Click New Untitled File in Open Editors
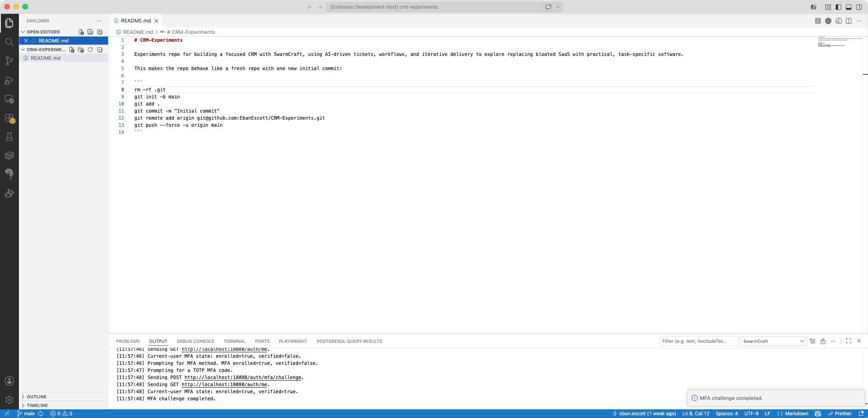The image size is (868, 418). click(81, 32)
